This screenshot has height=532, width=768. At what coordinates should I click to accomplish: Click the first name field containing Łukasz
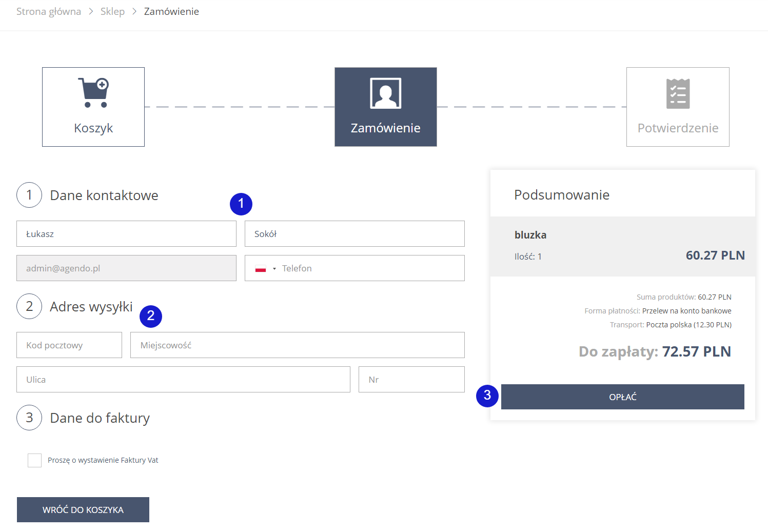126,234
